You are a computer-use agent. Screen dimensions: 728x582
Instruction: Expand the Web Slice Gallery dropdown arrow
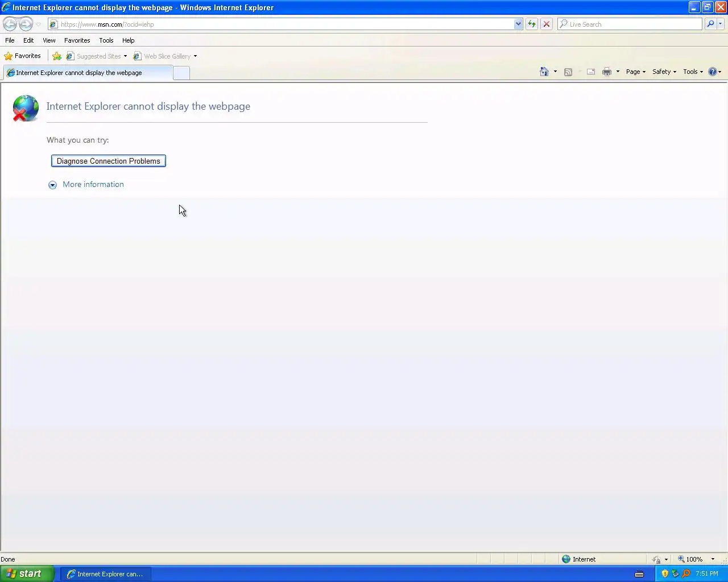point(195,56)
